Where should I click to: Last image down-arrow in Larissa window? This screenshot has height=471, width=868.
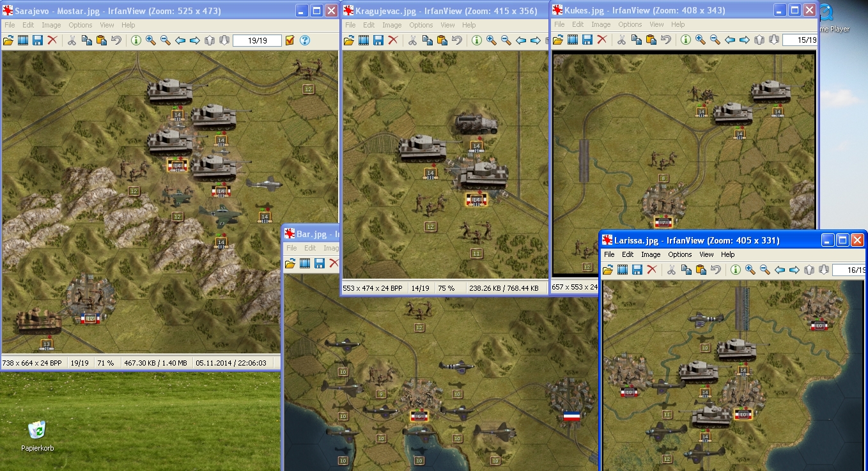click(x=824, y=270)
